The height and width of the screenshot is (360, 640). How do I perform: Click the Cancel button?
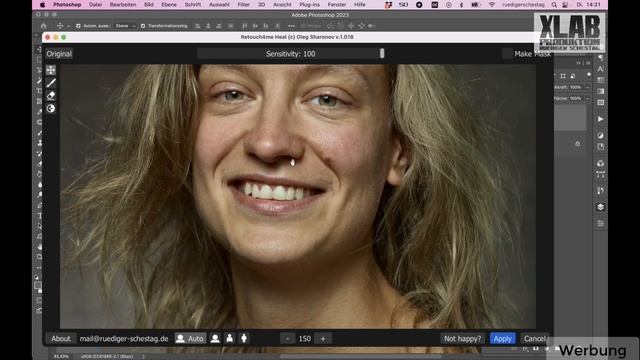pos(535,338)
